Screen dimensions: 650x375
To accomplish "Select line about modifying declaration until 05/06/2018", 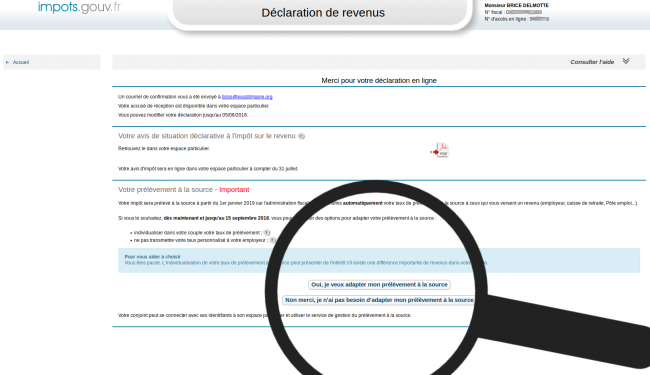I will (x=183, y=115).
